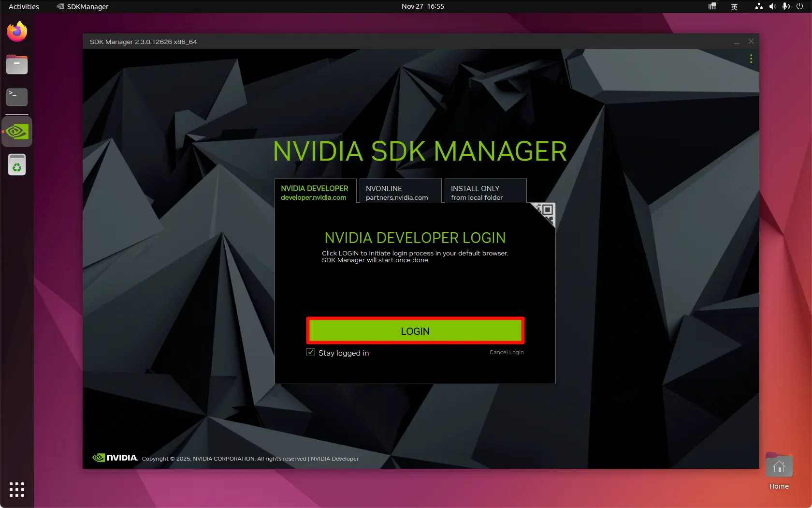Viewport: 812px width, 508px height.
Task: Click the recycling app icon in the dock
Action: point(16,164)
